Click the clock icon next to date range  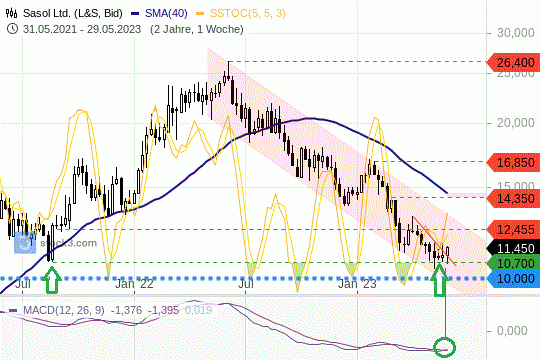[x=12, y=29]
